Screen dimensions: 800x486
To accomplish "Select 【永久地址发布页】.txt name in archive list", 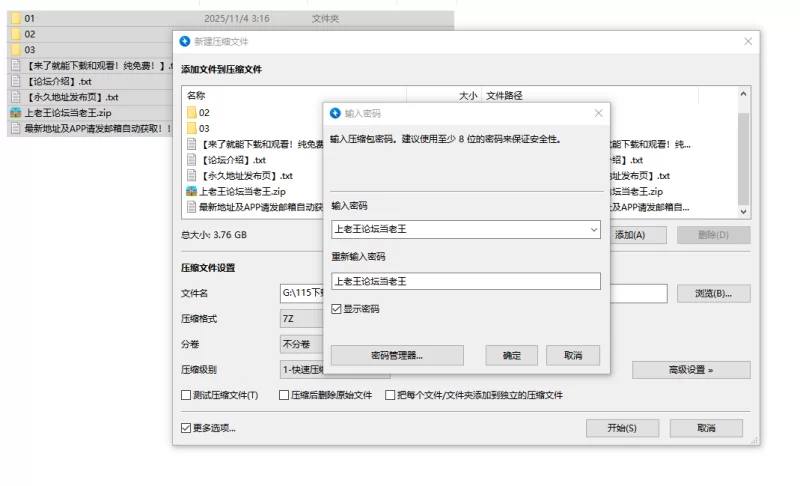I will tap(246, 175).
